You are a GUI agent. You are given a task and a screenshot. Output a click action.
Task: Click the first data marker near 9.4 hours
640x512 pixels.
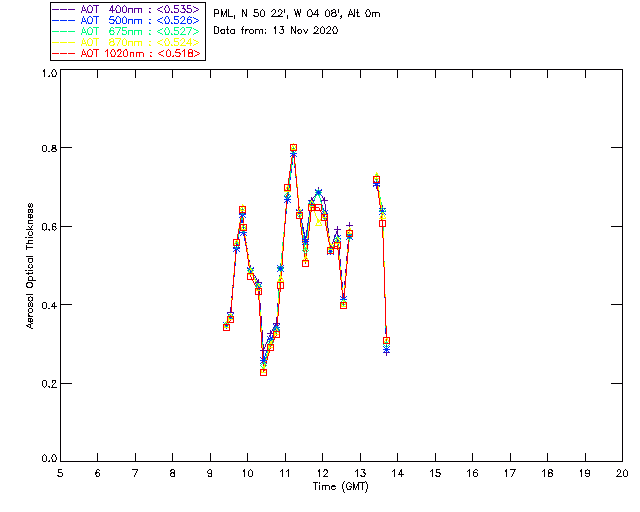227,327
